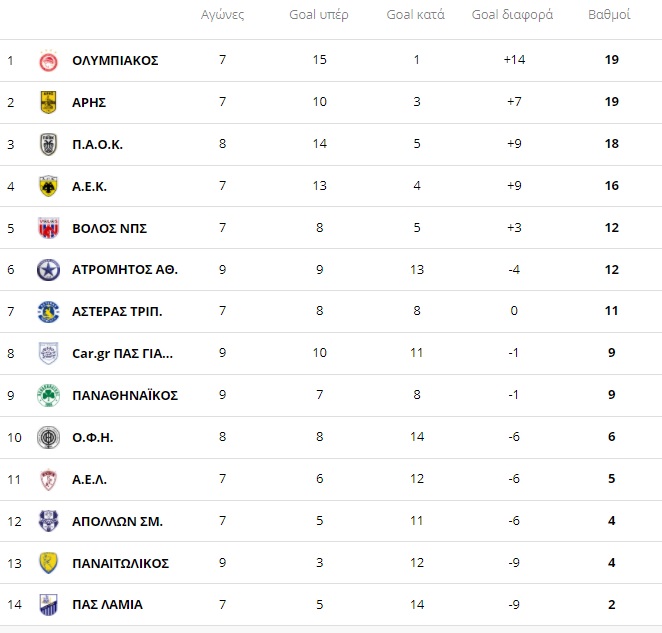Viewport: 662px width, 633px height.
Task: Select the Α.Ε.Λ. team name
Action: pos(89,480)
